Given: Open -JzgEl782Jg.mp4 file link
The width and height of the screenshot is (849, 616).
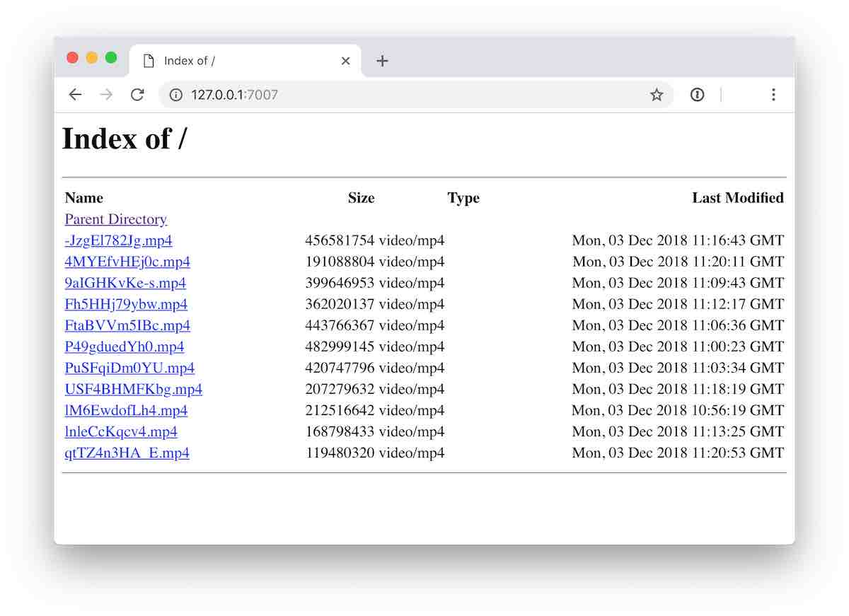Looking at the screenshot, I should point(118,240).
